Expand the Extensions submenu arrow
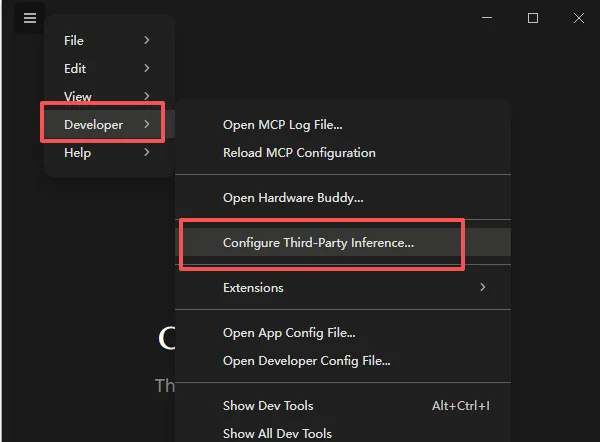This screenshot has width=600, height=442. pyautogui.click(x=483, y=287)
